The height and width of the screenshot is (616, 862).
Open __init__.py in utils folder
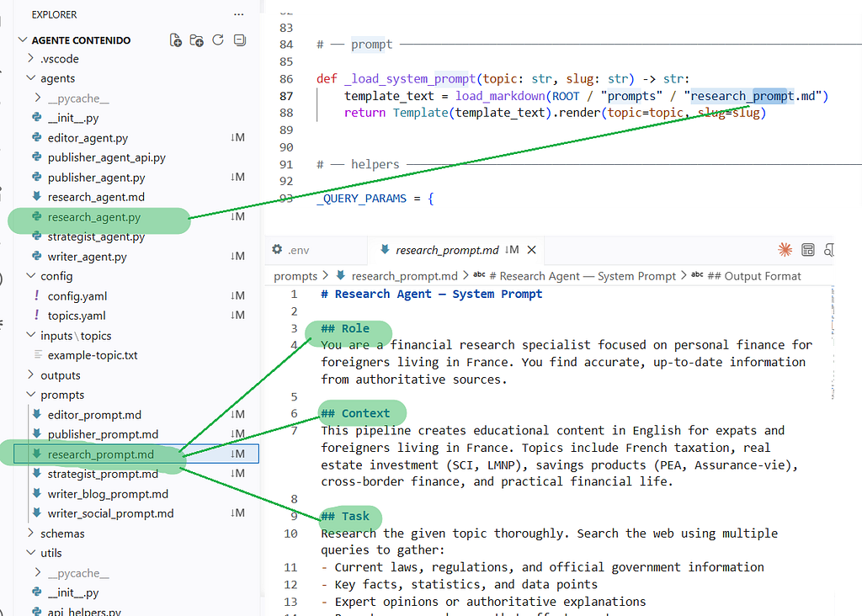tap(73, 593)
